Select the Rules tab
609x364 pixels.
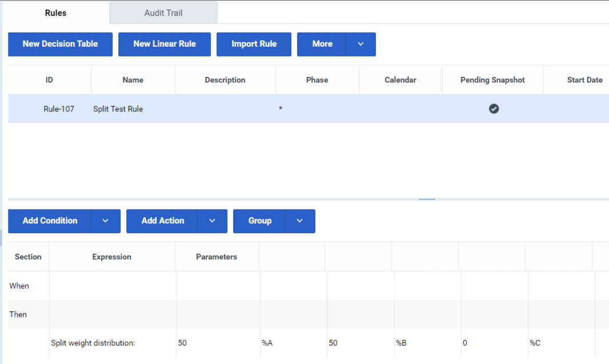point(55,13)
